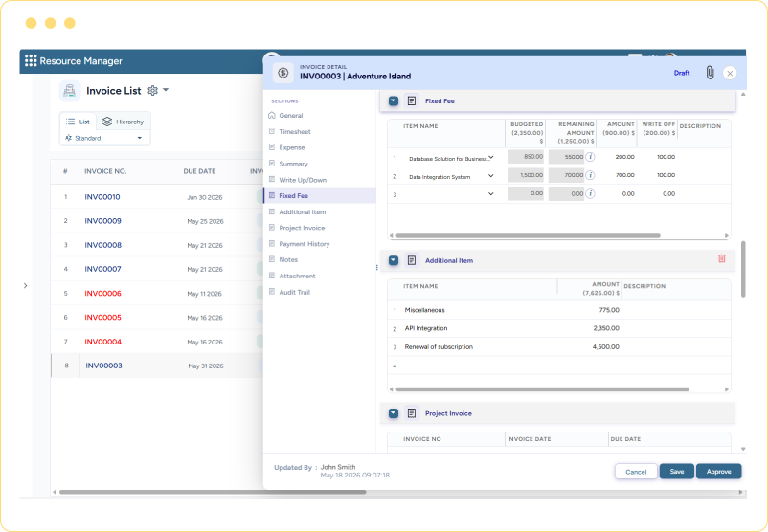
Task: Go to Project Invoice section in sidebar
Action: tap(302, 228)
